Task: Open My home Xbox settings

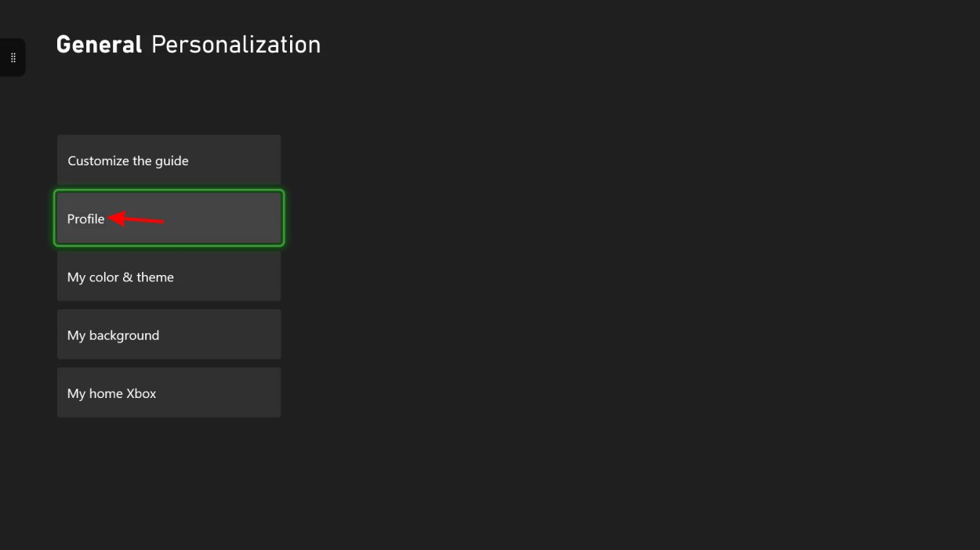Action: [169, 393]
